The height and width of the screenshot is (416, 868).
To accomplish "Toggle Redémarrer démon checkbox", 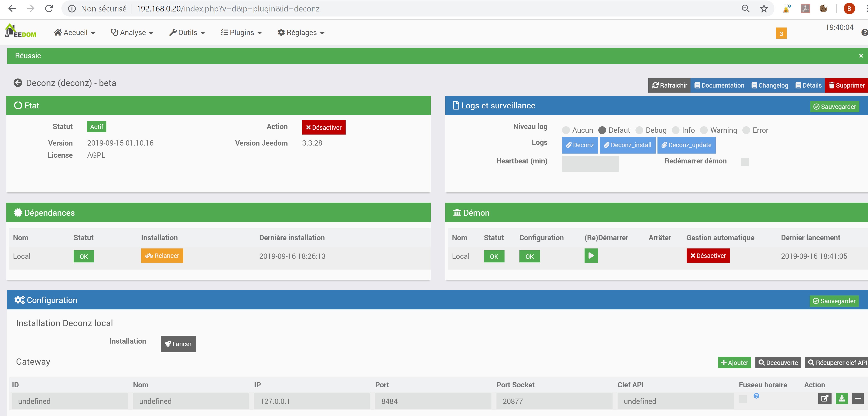I will (745, 162).
